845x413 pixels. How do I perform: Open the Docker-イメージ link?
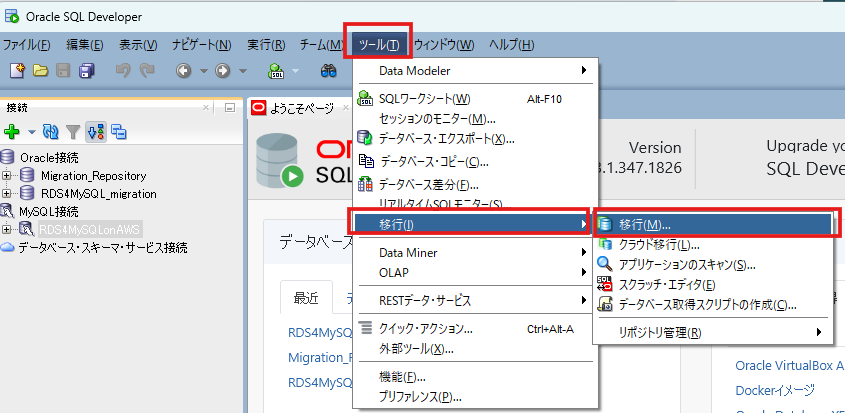tap(775, 390)
